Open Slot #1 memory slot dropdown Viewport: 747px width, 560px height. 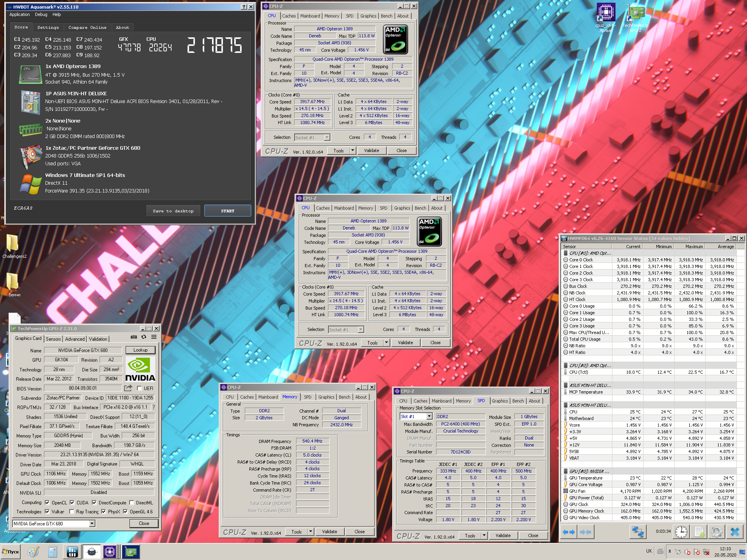[416, 416]
